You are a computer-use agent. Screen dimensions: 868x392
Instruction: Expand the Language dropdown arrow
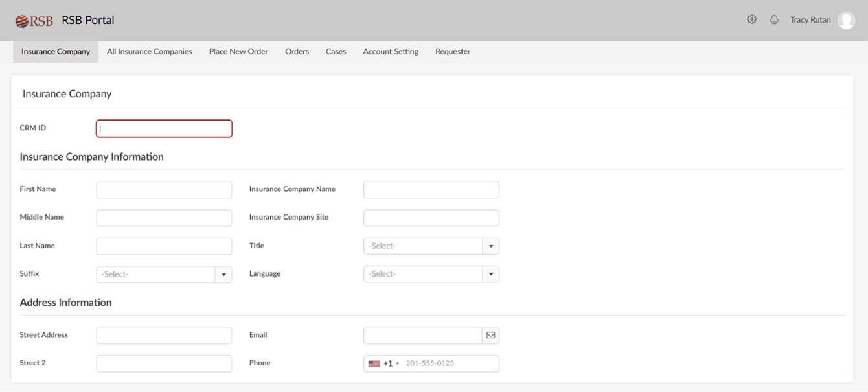(490, 275)
